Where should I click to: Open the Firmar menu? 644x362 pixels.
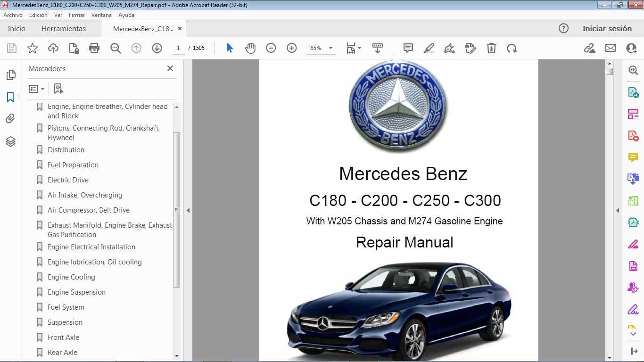point(77,15)
